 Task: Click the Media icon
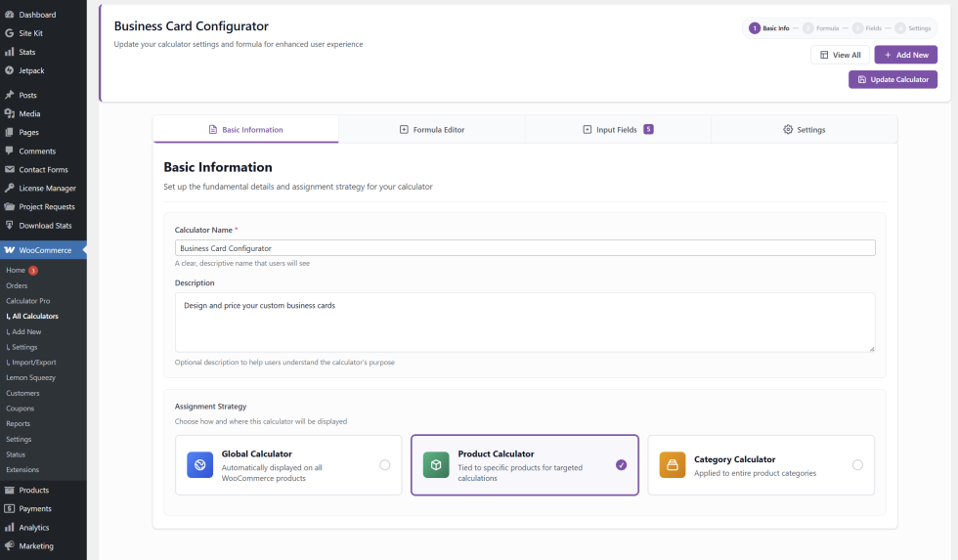pyautogui.click(x=9, y=113)
